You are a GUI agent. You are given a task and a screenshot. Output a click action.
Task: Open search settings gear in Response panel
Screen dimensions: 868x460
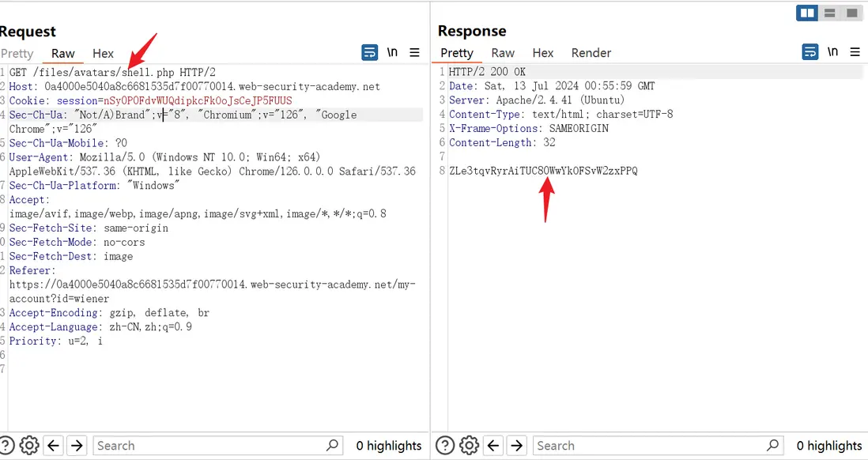tap(469, 446)
